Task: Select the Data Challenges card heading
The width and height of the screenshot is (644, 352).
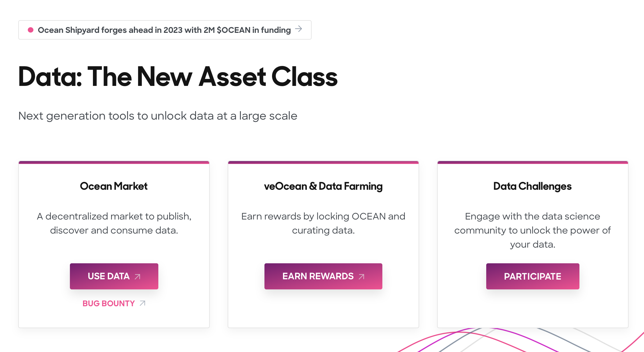Action: (533, 186)
